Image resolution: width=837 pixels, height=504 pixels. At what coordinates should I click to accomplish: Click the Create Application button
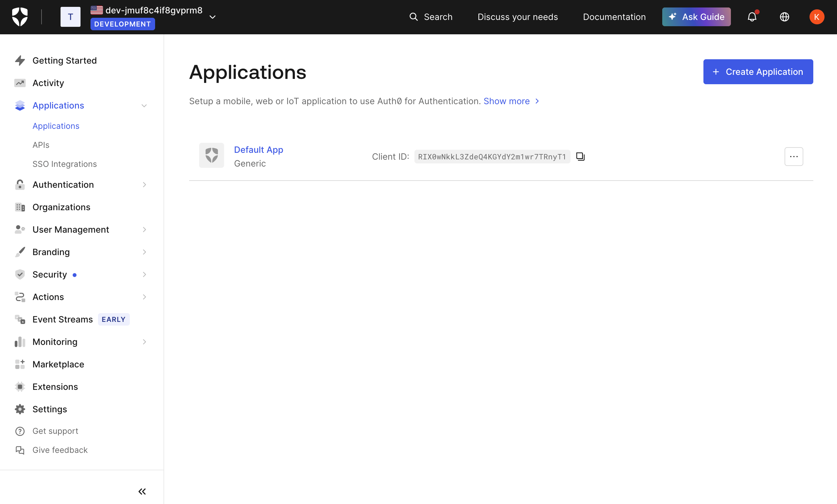pos(758,72)
